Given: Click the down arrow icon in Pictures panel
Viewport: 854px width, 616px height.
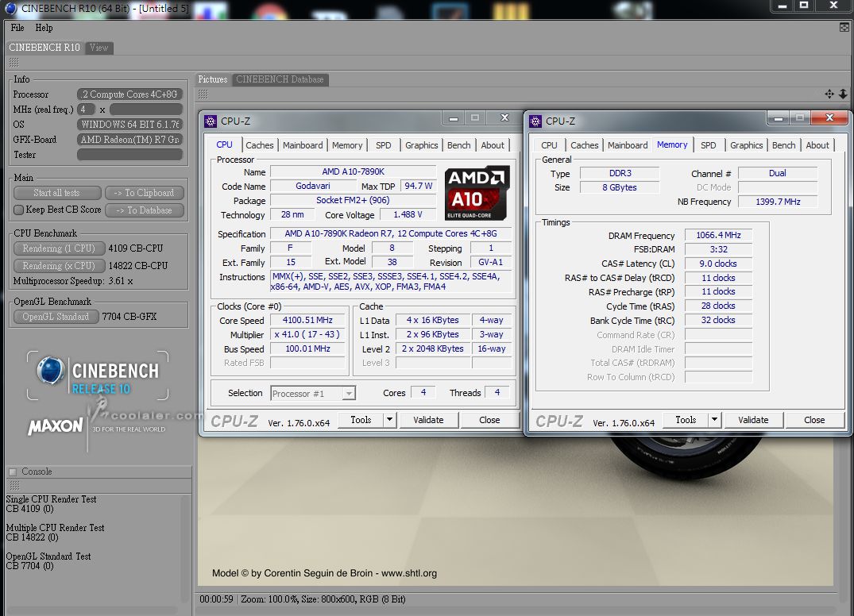Looking at the screenshot, I should pos(843,94).
